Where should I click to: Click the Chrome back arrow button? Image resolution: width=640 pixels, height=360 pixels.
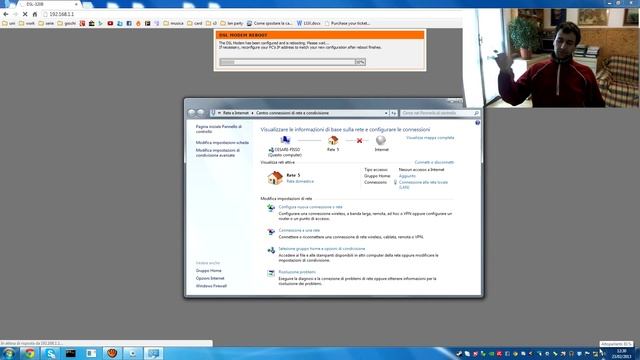(6, 14)
